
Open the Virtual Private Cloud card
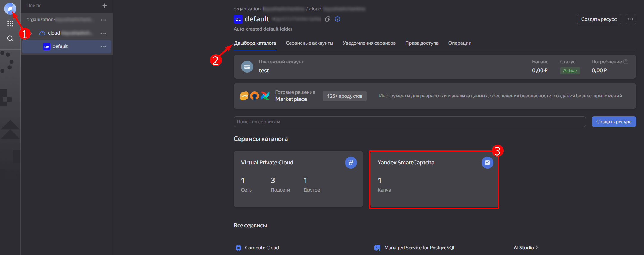[298, 179]
